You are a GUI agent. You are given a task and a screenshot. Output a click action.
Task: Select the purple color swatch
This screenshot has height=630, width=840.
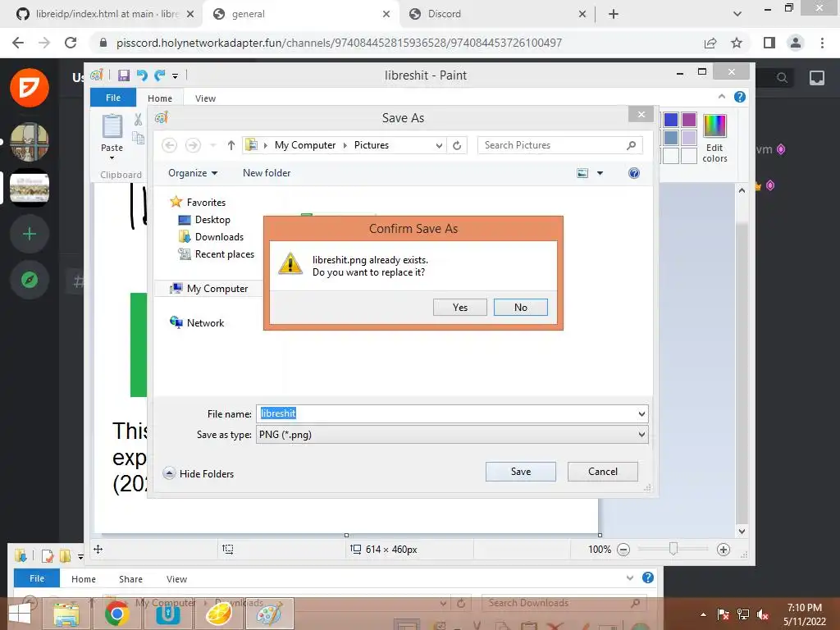(689, 120)
